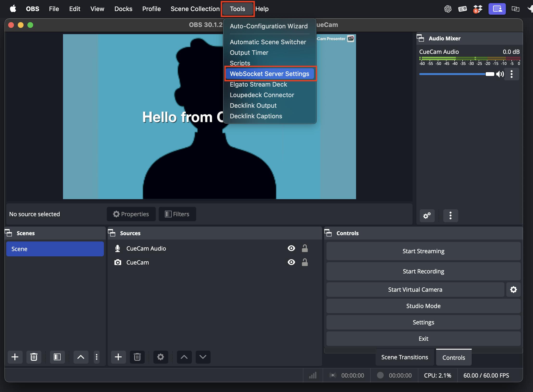Open CueCam Audio mixer options menu
533x392 pixels.
tap(512, 74)
